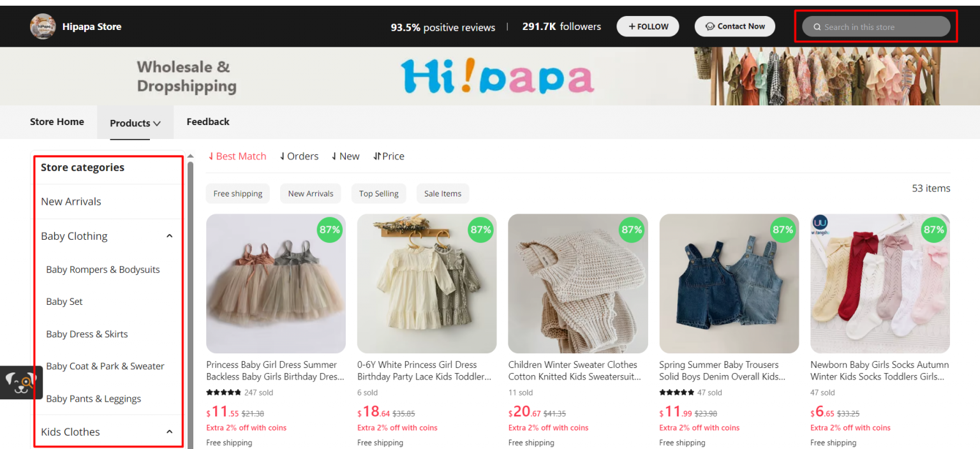Click the magnifier icon in the store search bar
Image resolution: width=980 pixels, height=449 pixels.
click(x=817, y=26)
